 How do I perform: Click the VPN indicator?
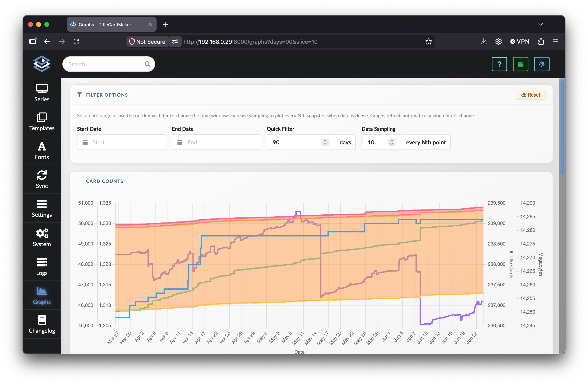(520, 41)
